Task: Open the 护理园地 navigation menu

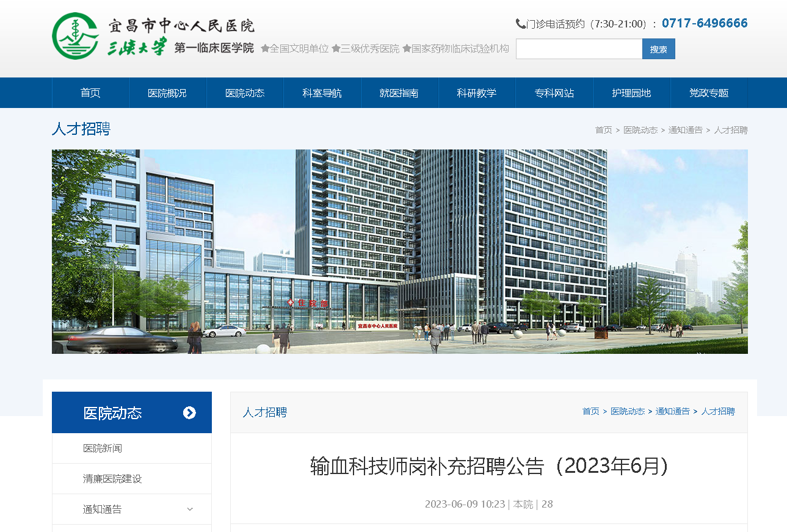Action: point(632,93)
